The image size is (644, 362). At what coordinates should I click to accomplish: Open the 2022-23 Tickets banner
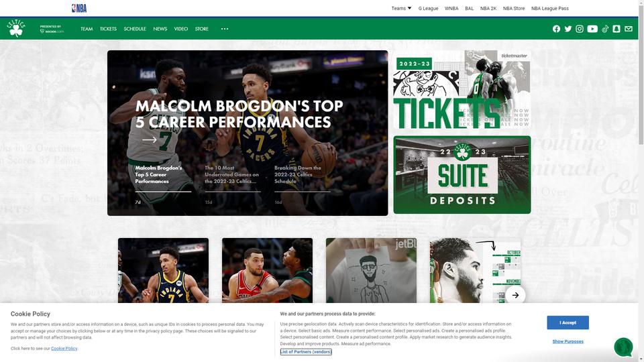462,89
